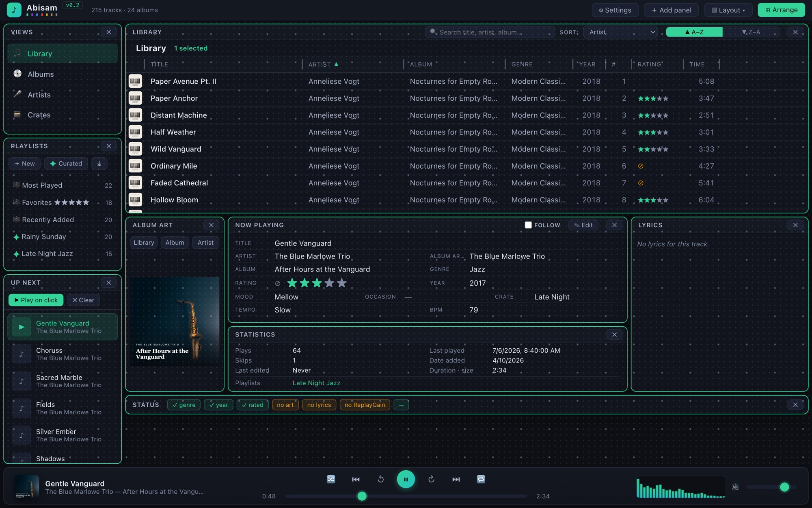This screenshot has width=812, height=508.
Task: Select Sacred Marble in Up Next
Action: (x=63, y=381)
